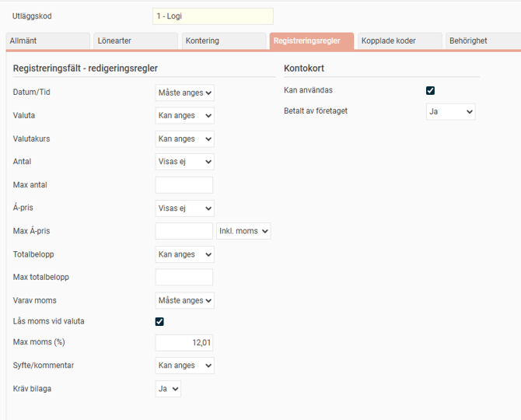The height and width of the screenshot is (420, 521).
Task: Open the Kopplade koder tab
Action: [x=400, y=40]
